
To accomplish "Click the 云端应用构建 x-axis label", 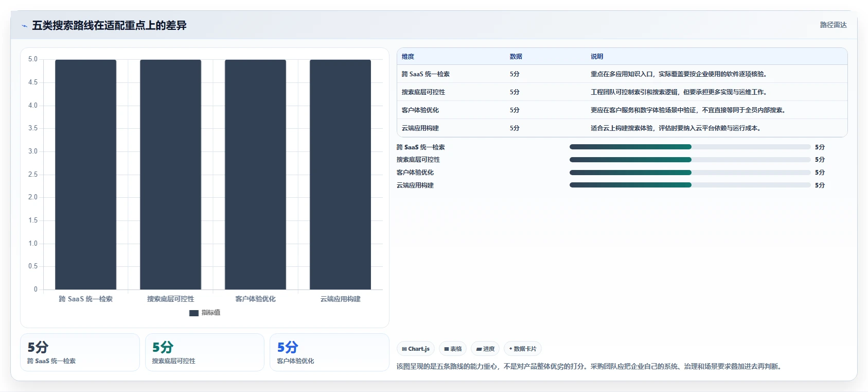I will pos(340,299).
